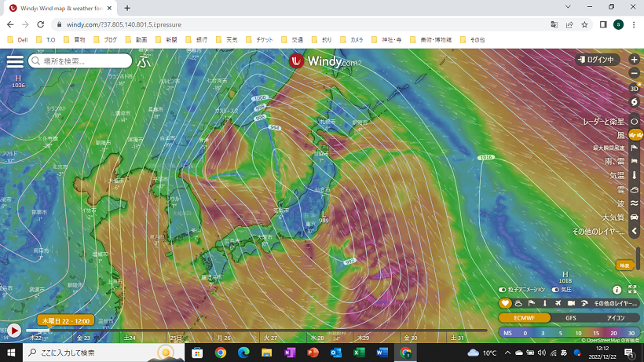Click the ログイン中 login button
This screenshot has width=644, height=362.
(x=596, y=60)
